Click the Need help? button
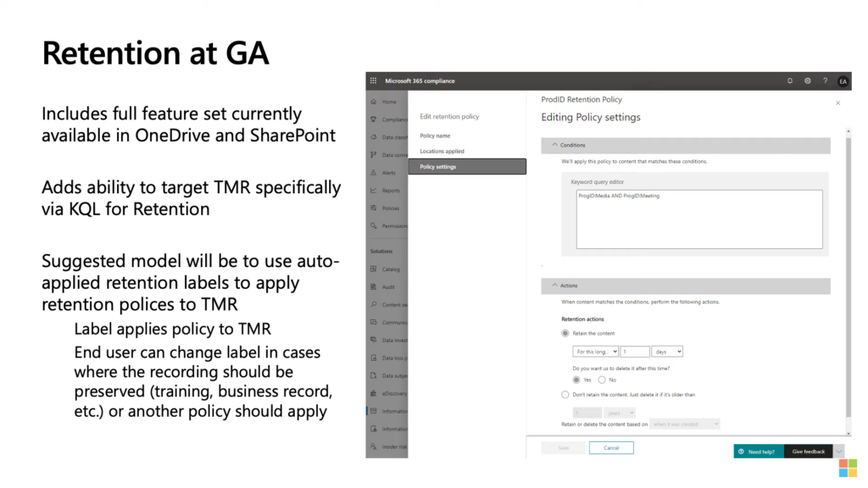Image resolution: width=868 pixels, height=488 pixels. click(759, 452)
